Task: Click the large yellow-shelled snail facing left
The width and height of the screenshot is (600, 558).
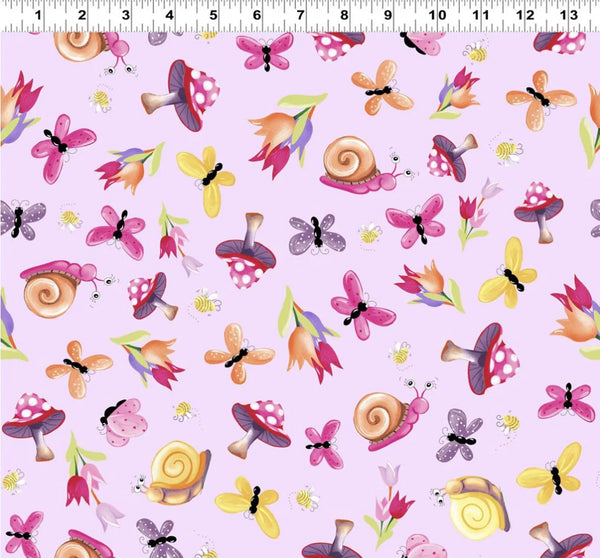Action: [176, 470]
